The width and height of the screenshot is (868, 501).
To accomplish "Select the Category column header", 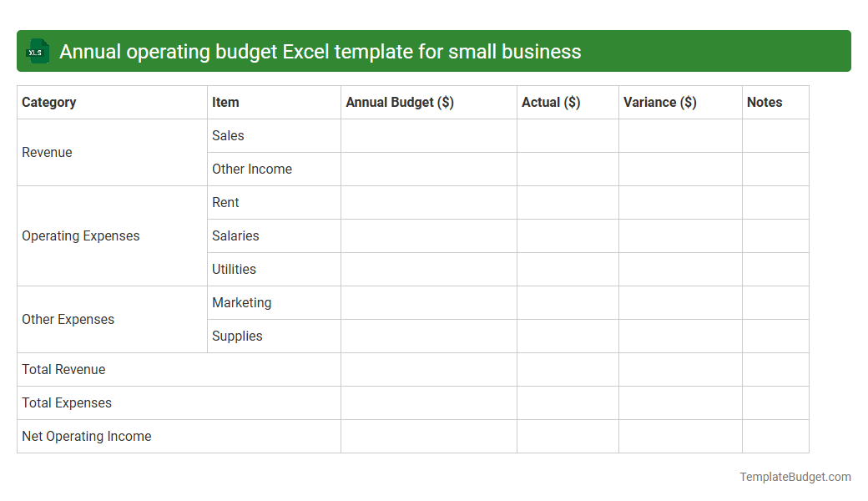I will 49,102.
